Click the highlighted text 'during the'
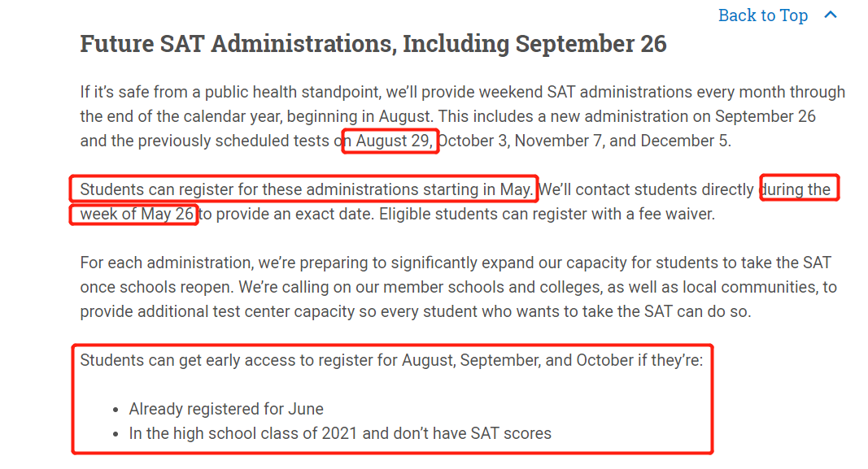The width and height of the screenshot is (868, 469). click(x=796, y=189)
